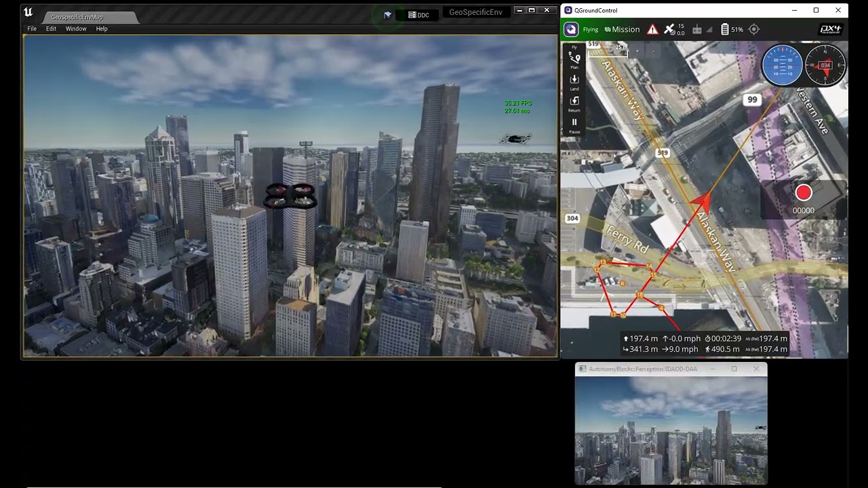This screenshot has height=488, width=868.
Task: Click the Unreal Engine logo icon
Action: tap(28, 12)
